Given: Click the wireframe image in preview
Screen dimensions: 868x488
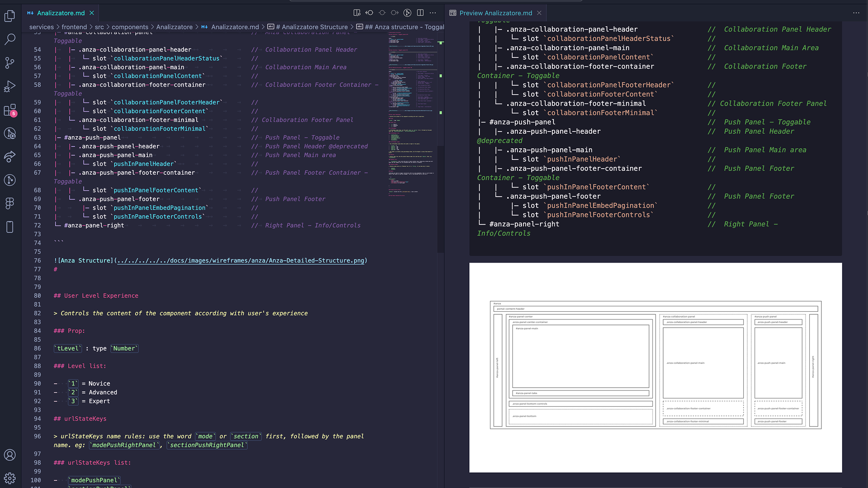Looking at the screenshot, I should 655,367.
